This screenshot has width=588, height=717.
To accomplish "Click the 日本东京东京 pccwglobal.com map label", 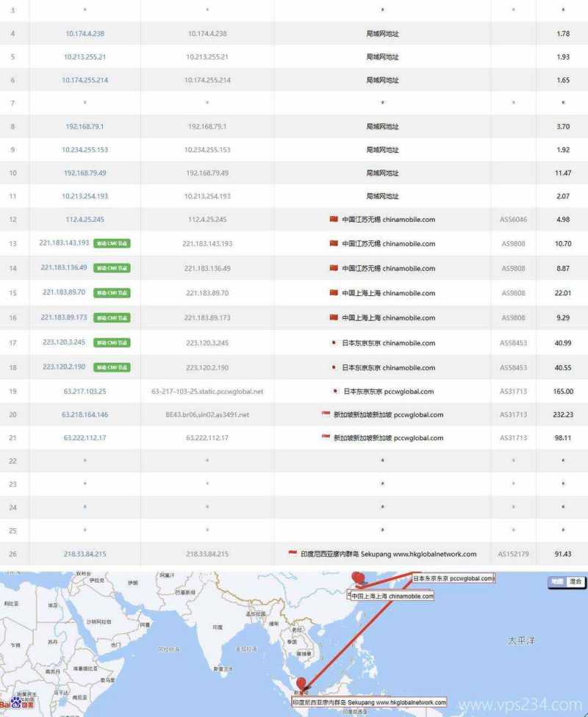I will [453, 578].
